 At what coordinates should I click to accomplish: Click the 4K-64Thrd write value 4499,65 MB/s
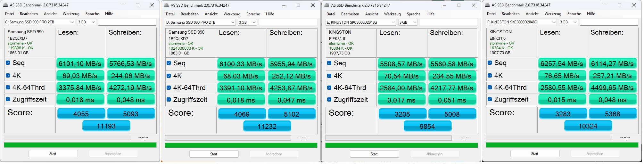pyautogui.click(x=613, y=88)
